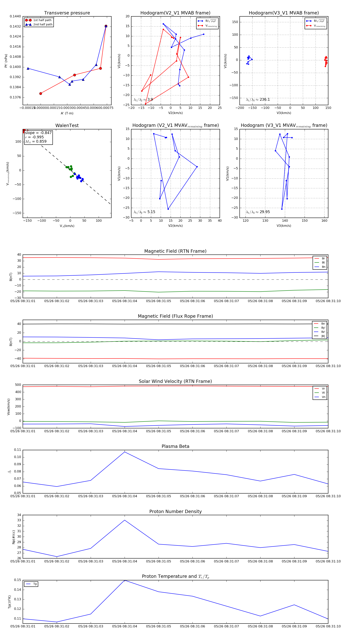Click the 'Magnetic Field (Flux Rope Frame)' title
Screen dimensions: 351x644
pyautogui.click(x=175, y=316)
